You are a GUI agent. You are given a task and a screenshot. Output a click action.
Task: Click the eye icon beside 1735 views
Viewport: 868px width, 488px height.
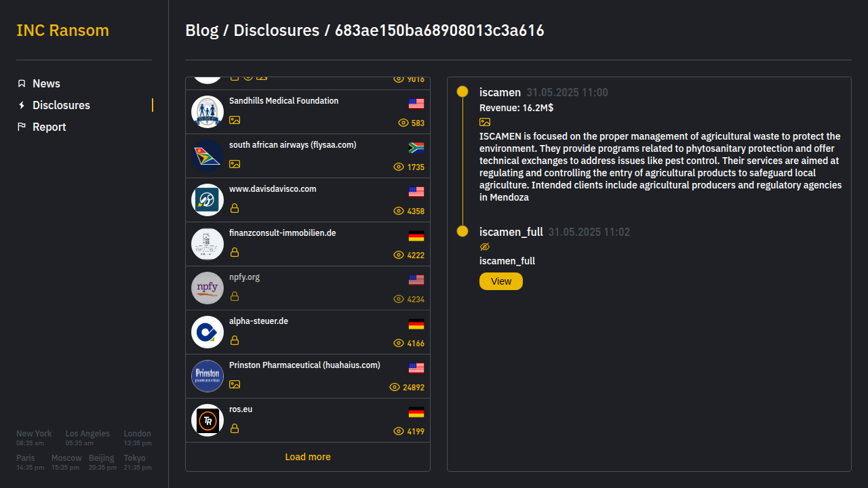(x=399, y=167)
